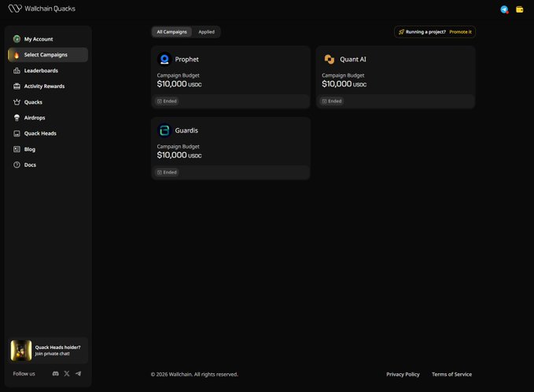Open the Telegram notification icon in header
The height and width of the screenshot is (392, 534).
tap(504, 9)
